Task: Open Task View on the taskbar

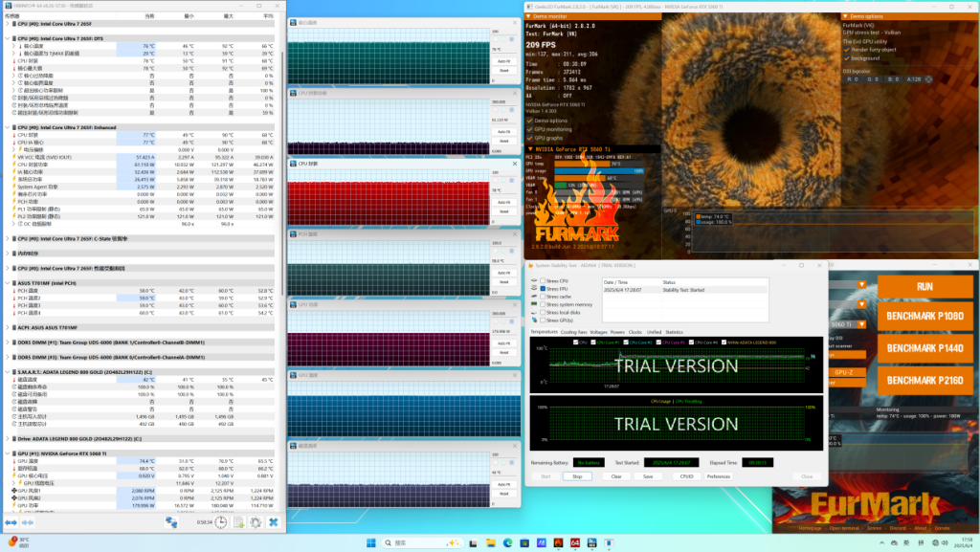Action: (x=473, y=542)
